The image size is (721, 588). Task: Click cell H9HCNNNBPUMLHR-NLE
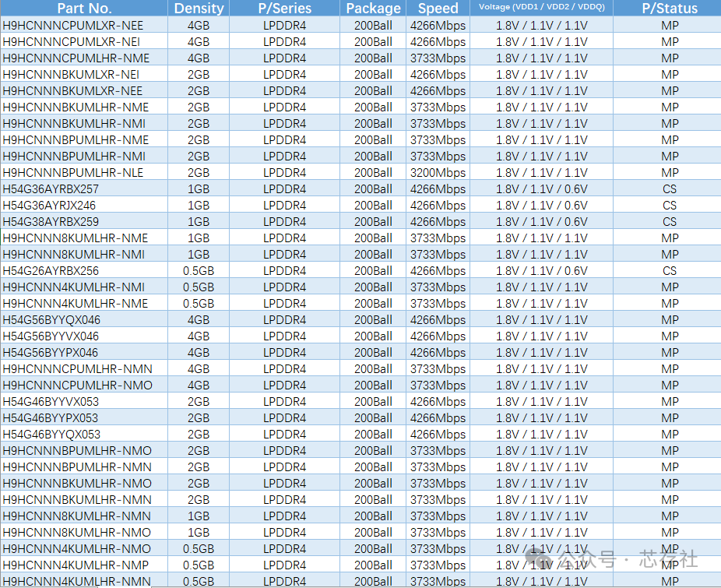(84, 173)
